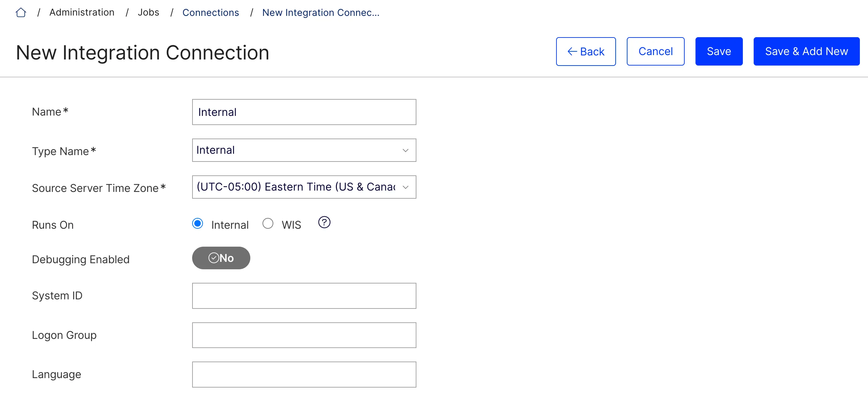Select the Internal radio button

(x=198, y=223)
